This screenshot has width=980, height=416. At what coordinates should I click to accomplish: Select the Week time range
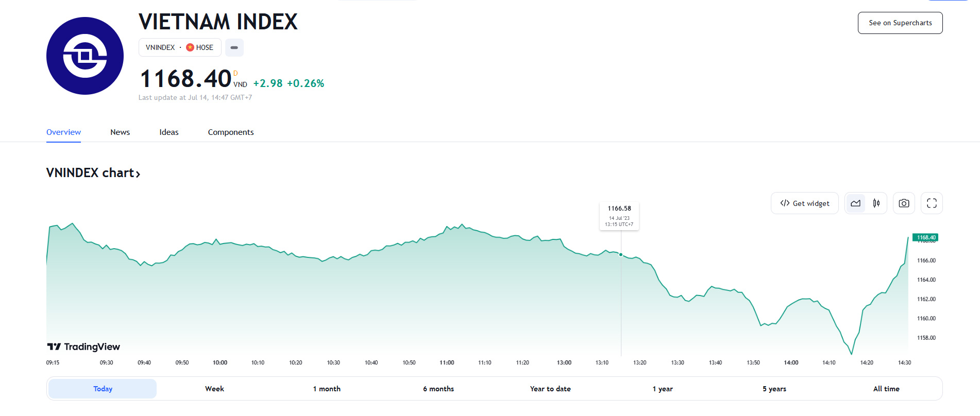pos(214,389)
